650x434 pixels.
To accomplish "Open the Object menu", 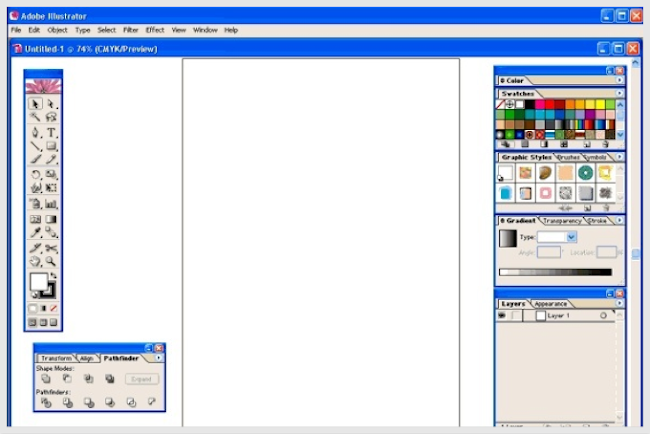I will (x=57, y=30).
